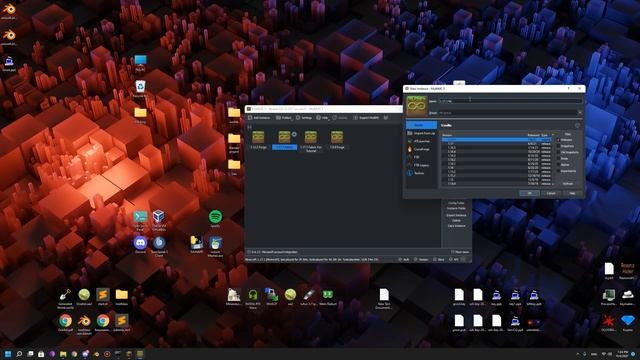Sort the version list by Released column
The image size is (640, 360).
point(533,135)
